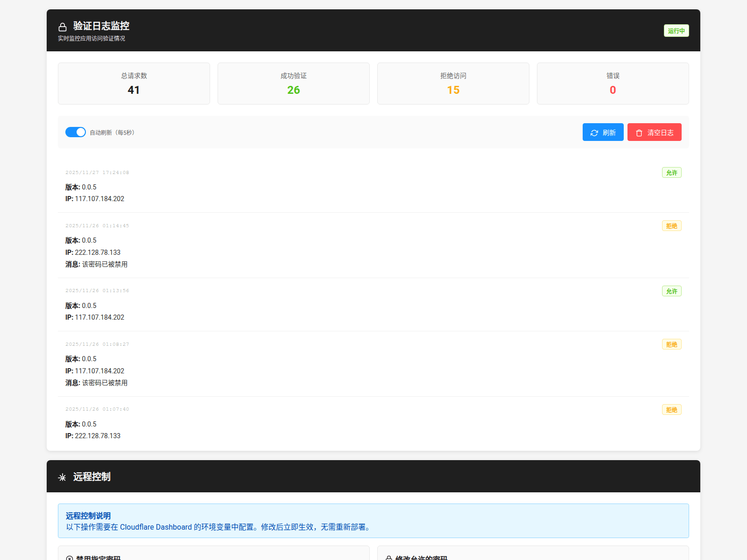Click the 远程控制 section header

pyautogui.click(x=373, y=476)
